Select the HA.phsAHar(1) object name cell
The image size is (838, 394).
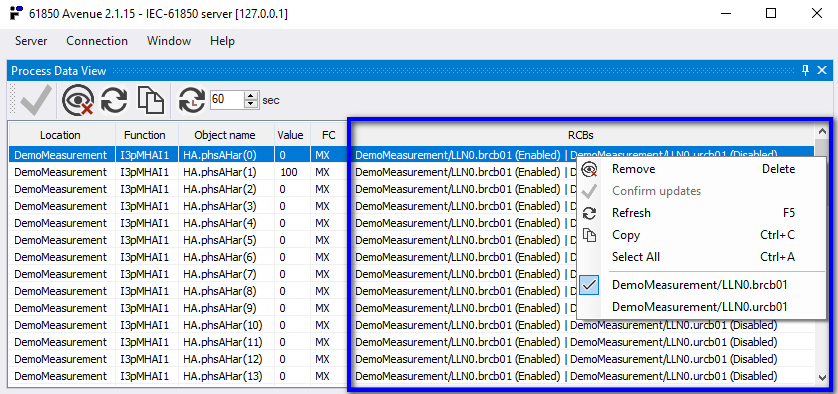227,172
